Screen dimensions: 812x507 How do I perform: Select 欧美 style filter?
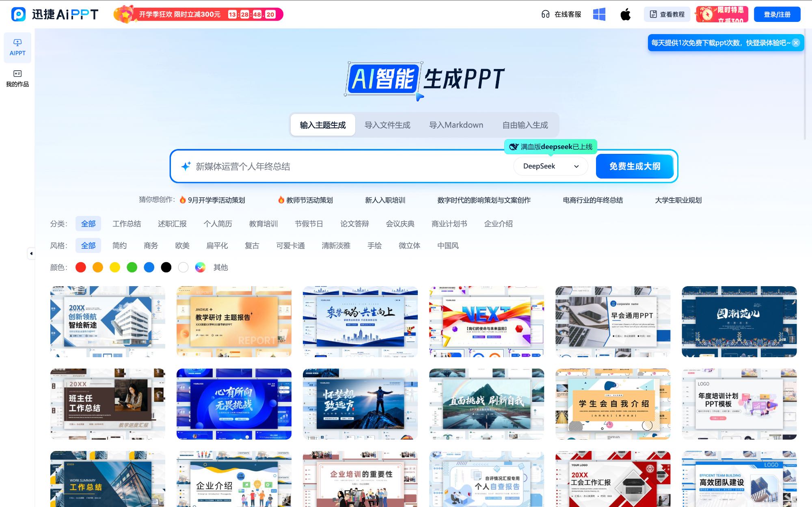(182, 246)
